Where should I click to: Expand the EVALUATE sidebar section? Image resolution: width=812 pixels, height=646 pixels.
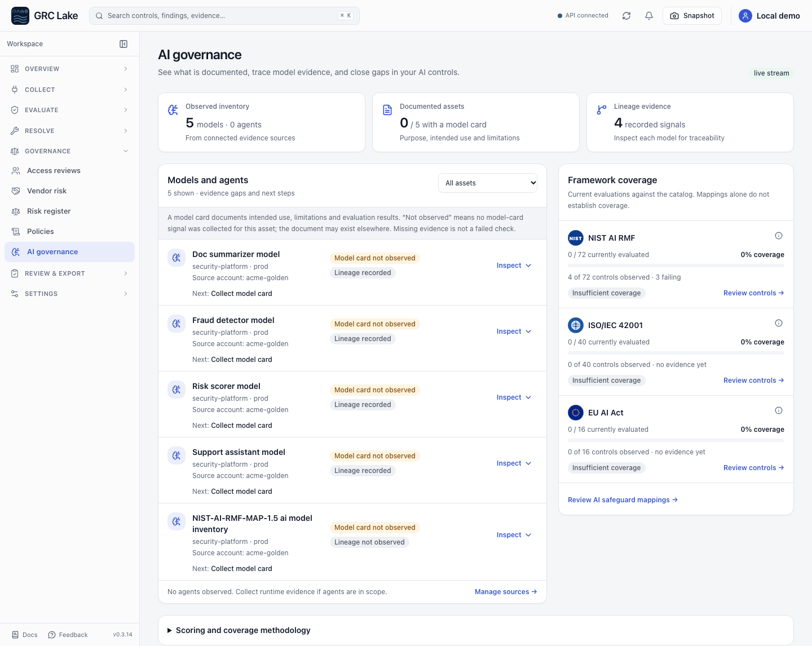coord(69,110)
